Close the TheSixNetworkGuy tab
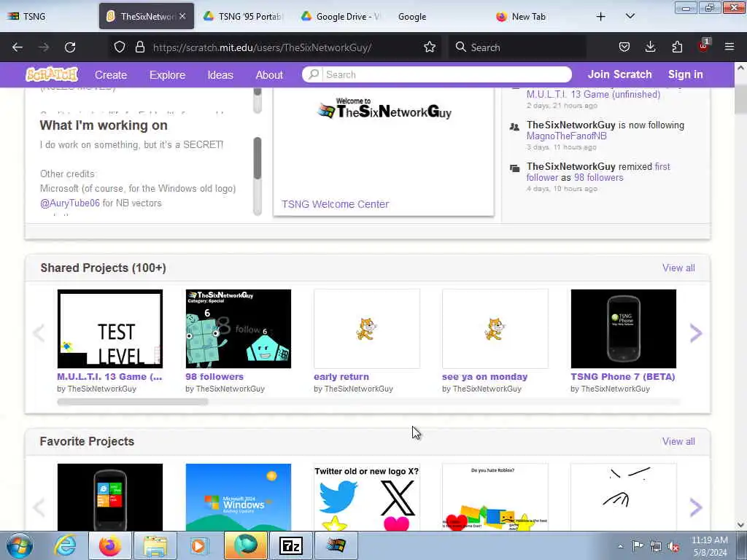The height and width of the screenshot is (560, 747). (182, 16)
